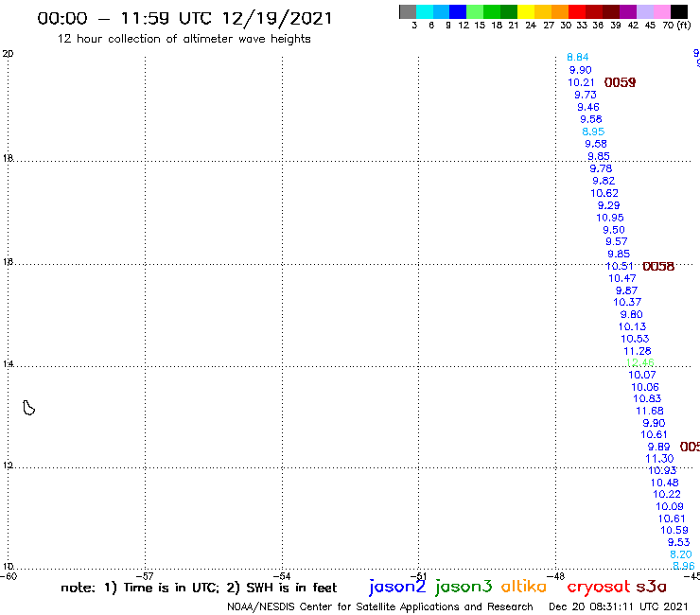The width and height of the screenshot is (700, 615).
Task: Click the 10.13 wave height reading
Action: point(633,327)
